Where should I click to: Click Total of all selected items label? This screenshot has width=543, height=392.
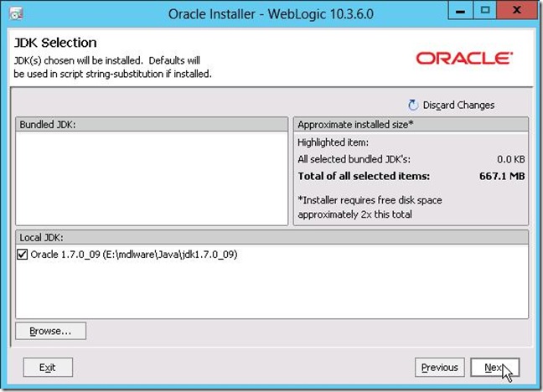tap(364, 176)
